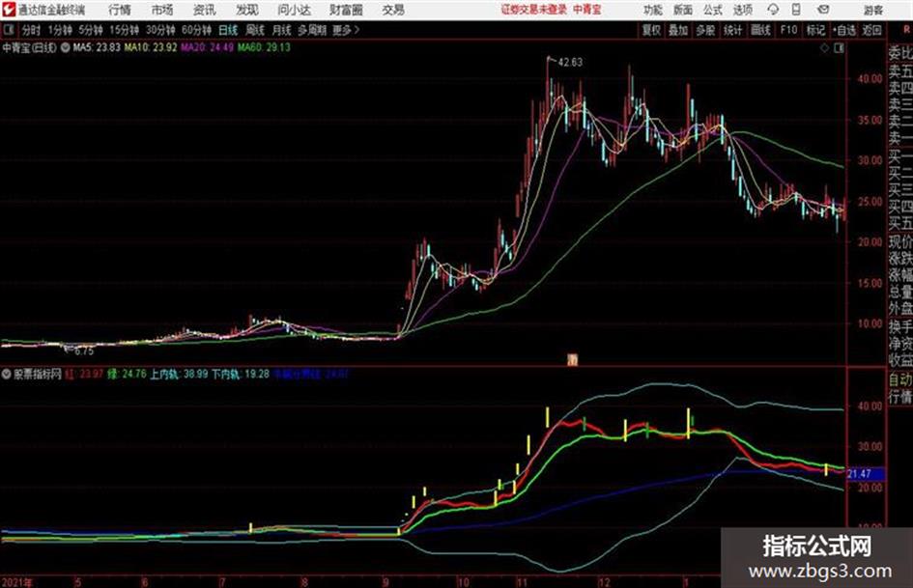Open the mail envelope icon
The width and height of the screenshot is (913, 588).
point(823,10)
